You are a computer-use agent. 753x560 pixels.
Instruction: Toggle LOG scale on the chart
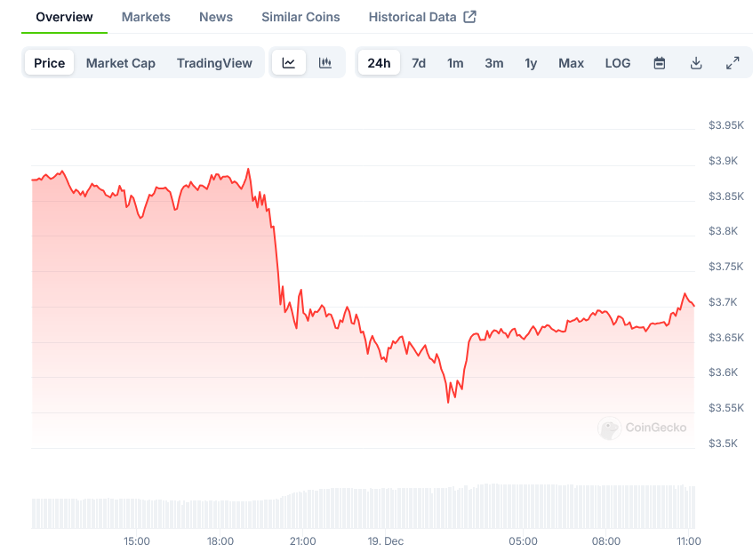pos(618,63)
